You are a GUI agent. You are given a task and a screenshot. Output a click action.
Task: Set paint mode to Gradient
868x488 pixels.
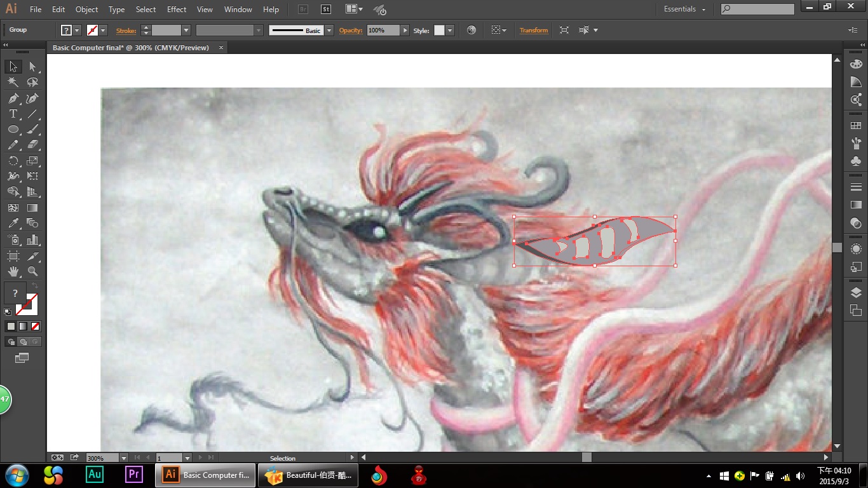coord(23,326)
